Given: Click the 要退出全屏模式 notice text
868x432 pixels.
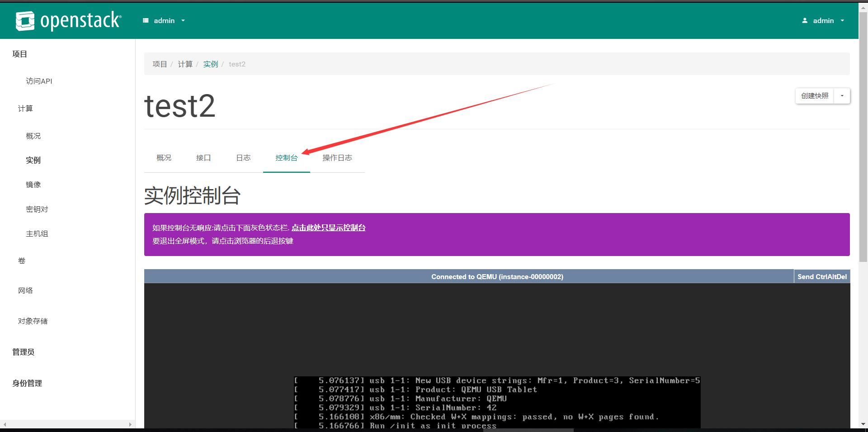Looking at the screenshot, I should (223, 241).
